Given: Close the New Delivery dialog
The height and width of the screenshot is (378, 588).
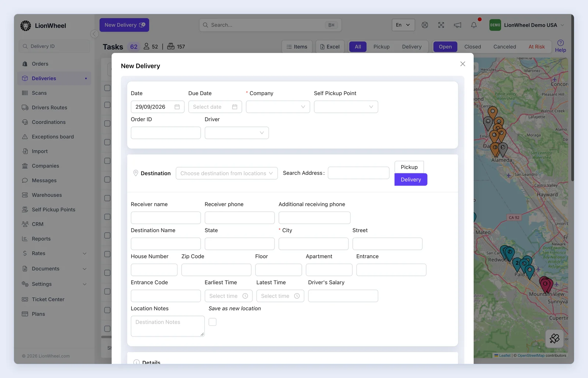Looking at the screenshot, I should [463, 64].
